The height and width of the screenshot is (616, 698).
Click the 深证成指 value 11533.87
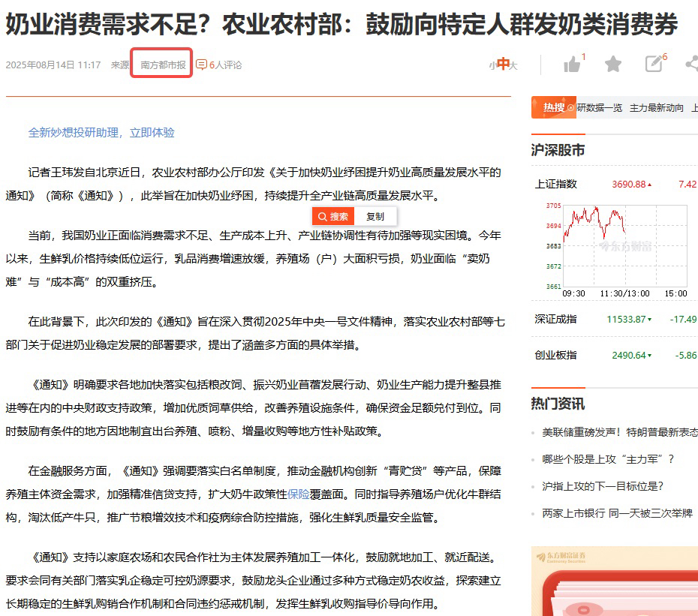click(x=626, y=319)
